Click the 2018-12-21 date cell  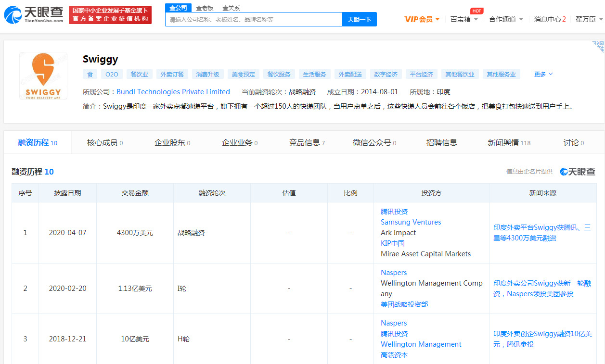pyautogui.click(x=67, y=339)
